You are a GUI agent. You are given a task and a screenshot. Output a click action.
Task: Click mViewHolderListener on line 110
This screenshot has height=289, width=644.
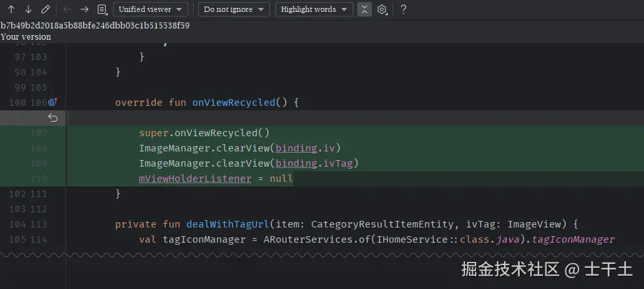pos(195,179)
